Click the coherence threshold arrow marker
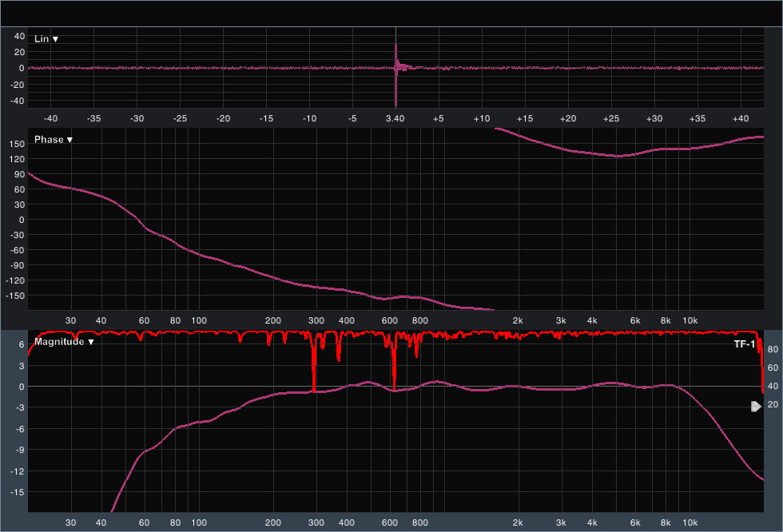Viewport: 783px width, 532px height. coord(756,407)
